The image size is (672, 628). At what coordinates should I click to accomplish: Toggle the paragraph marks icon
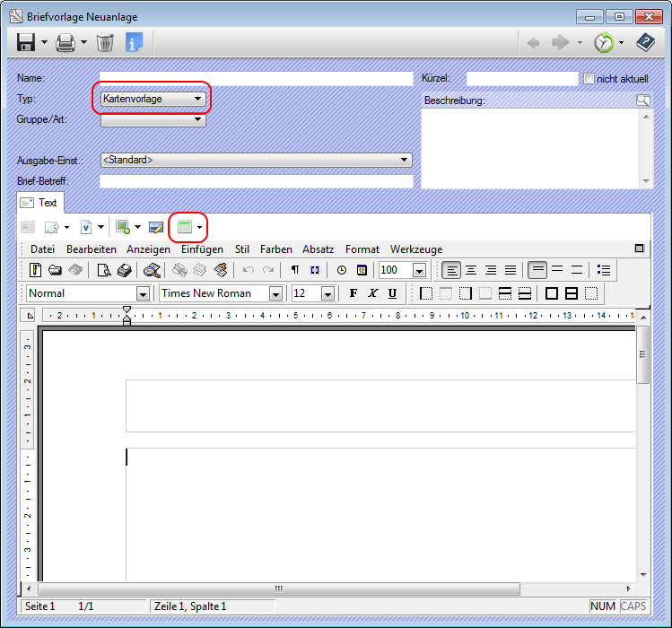pos(295,270)
